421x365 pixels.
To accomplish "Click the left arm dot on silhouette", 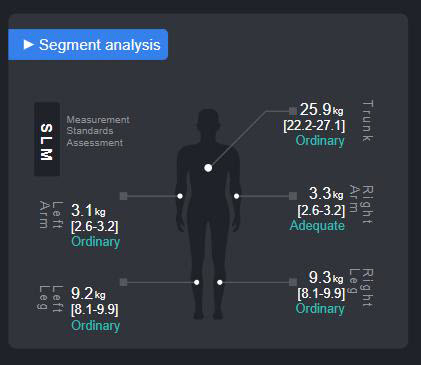I will pos(180,196).
